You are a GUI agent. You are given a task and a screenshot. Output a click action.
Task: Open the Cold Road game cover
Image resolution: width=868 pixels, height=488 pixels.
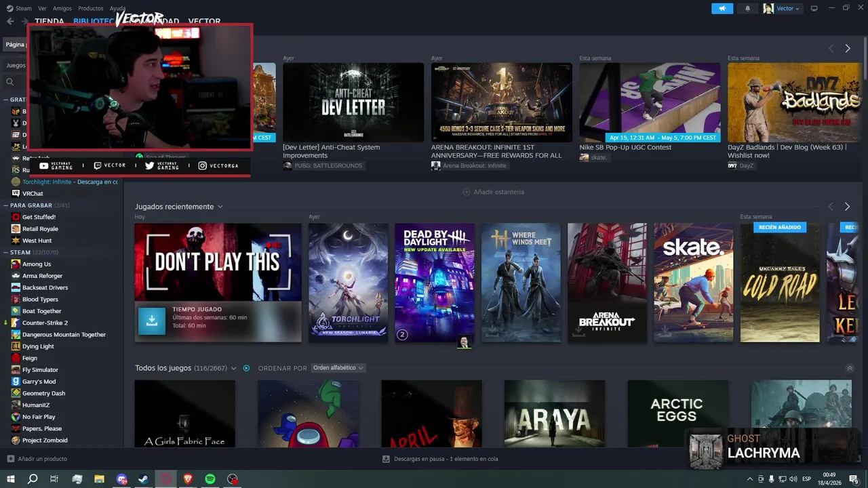point(780,283)
